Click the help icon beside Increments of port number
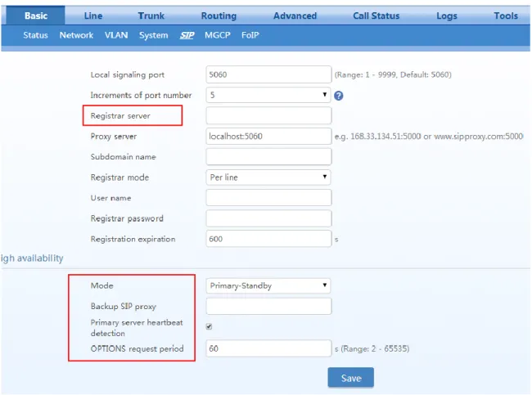The width and height of the screenshot is (532, 395). point(338,96)
